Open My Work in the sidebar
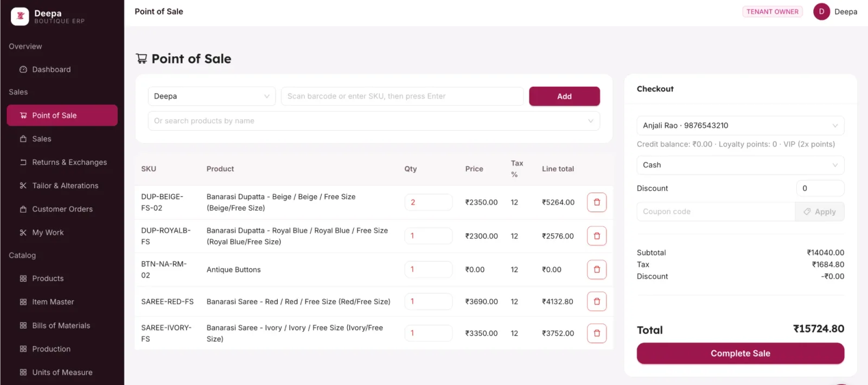The image size is (868, 385). coord(62,233)
